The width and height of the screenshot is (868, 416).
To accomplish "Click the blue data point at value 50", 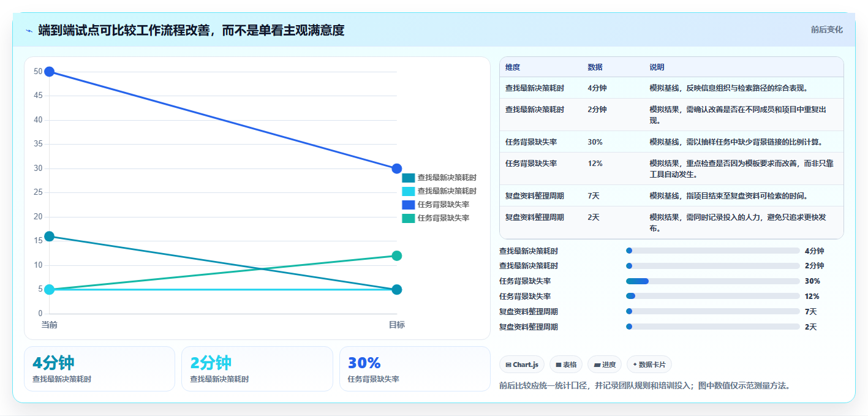I will coord(49,72).
